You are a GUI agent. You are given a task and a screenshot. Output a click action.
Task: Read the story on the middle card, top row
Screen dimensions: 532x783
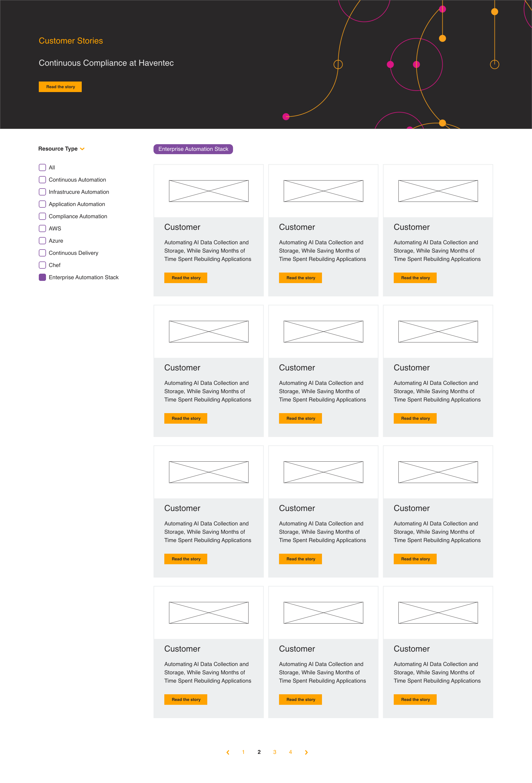coord(301,278)
